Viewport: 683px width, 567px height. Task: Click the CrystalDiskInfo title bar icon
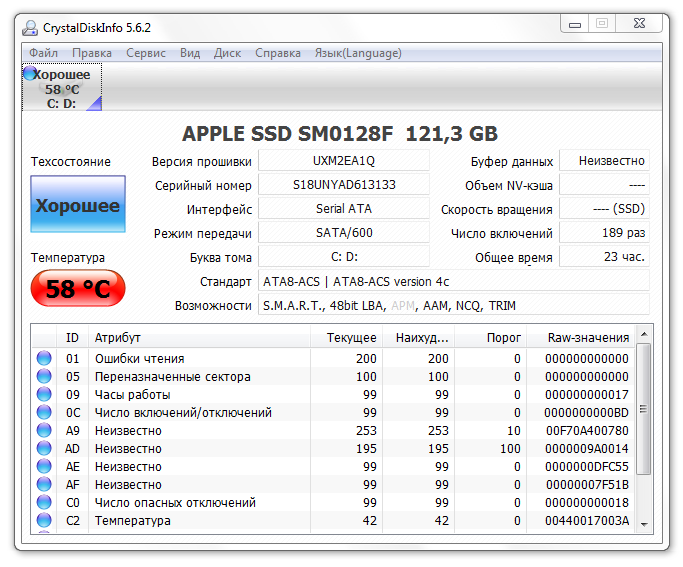click(x=30, y=28)
